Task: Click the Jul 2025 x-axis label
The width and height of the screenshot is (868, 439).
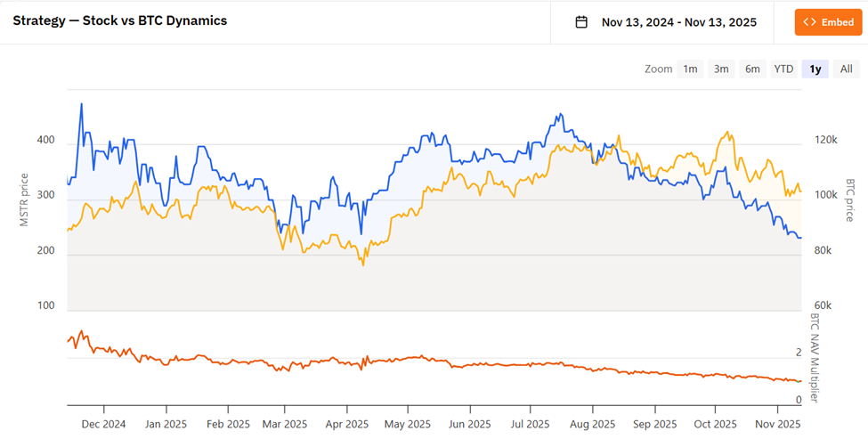Action: click(x=530, y=424)
